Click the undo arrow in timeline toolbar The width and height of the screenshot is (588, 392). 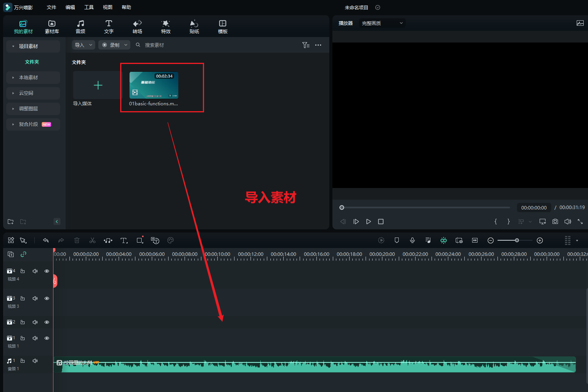(x=46, y=241)
